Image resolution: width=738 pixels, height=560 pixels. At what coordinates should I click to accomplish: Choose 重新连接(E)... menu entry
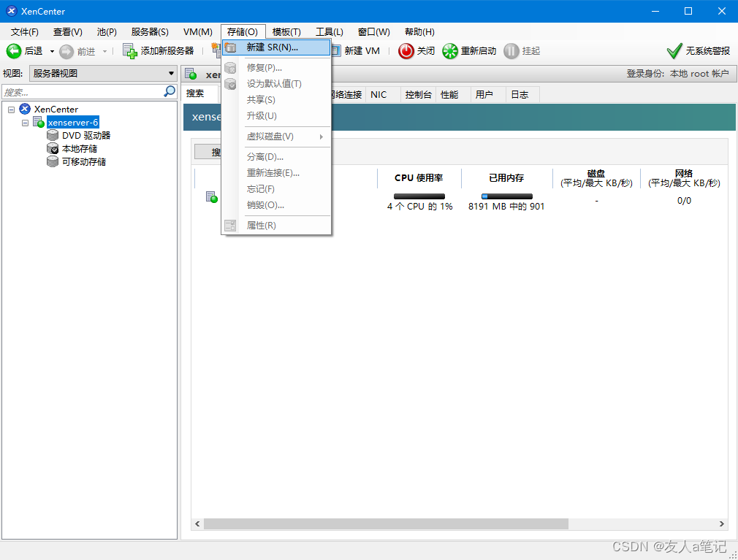[x=277, y=173]
